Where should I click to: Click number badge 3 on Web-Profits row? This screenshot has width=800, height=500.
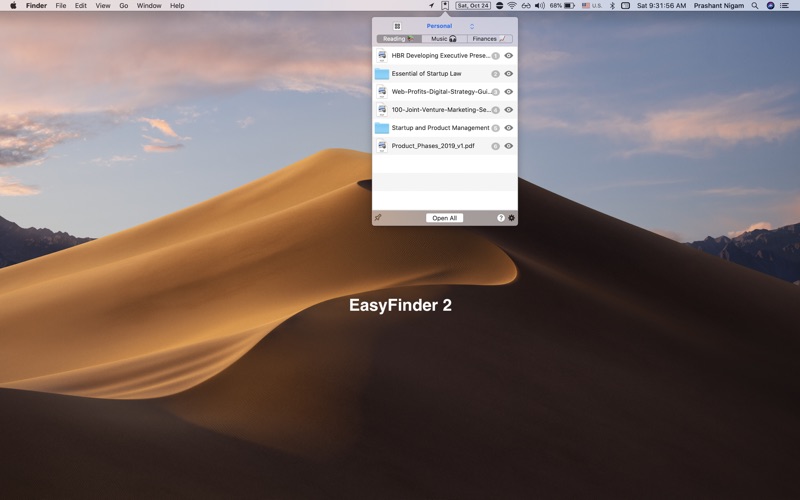pos(495,92)
